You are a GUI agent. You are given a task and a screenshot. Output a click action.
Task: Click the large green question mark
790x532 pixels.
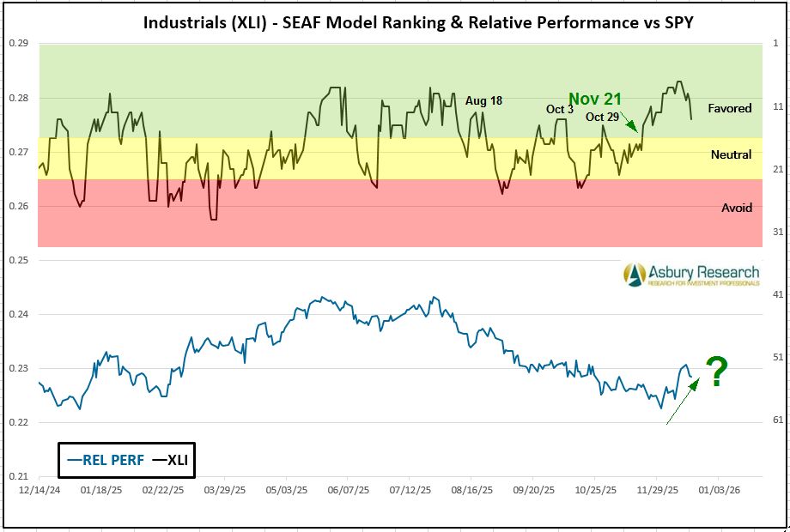(x=717, y=372)
